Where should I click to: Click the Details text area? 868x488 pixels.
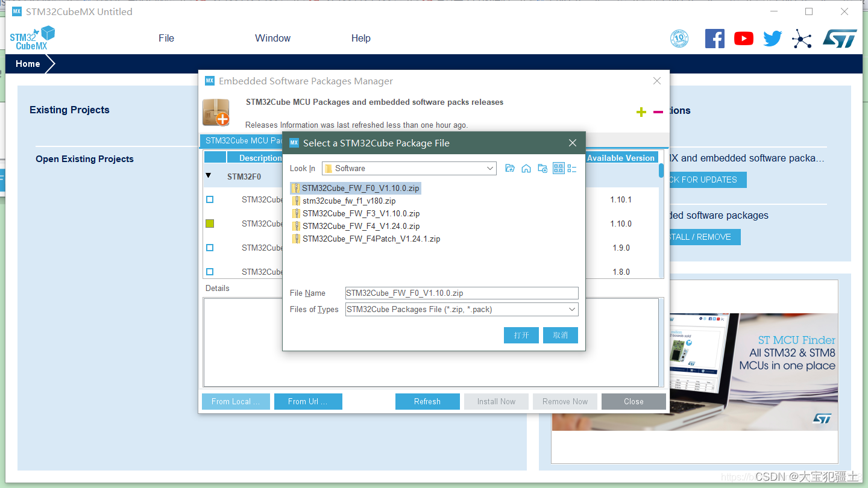pyautogui.click(x=431, y=342)
